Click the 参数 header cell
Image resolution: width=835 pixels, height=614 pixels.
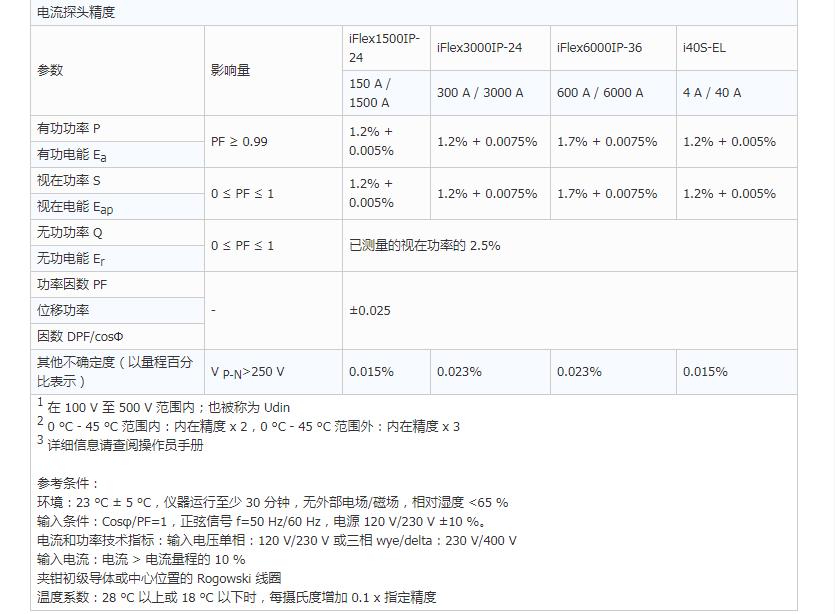(50, 70)
